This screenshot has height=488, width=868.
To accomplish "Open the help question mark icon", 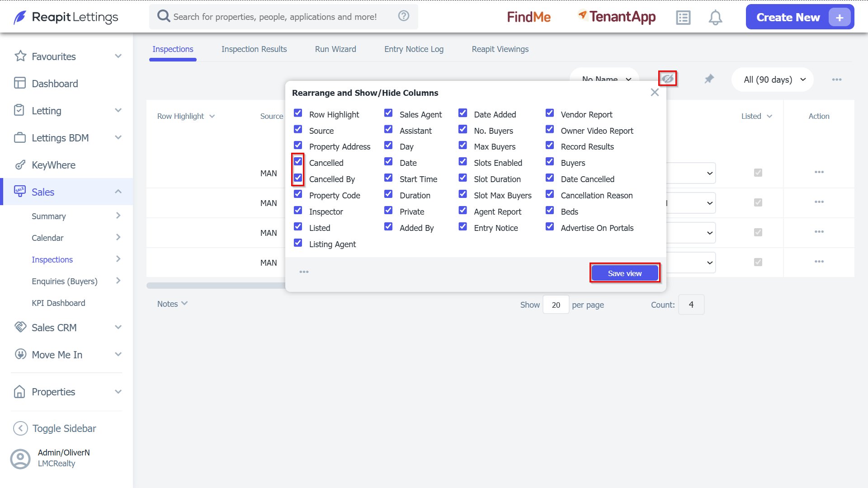I will (x=404, y=16).
